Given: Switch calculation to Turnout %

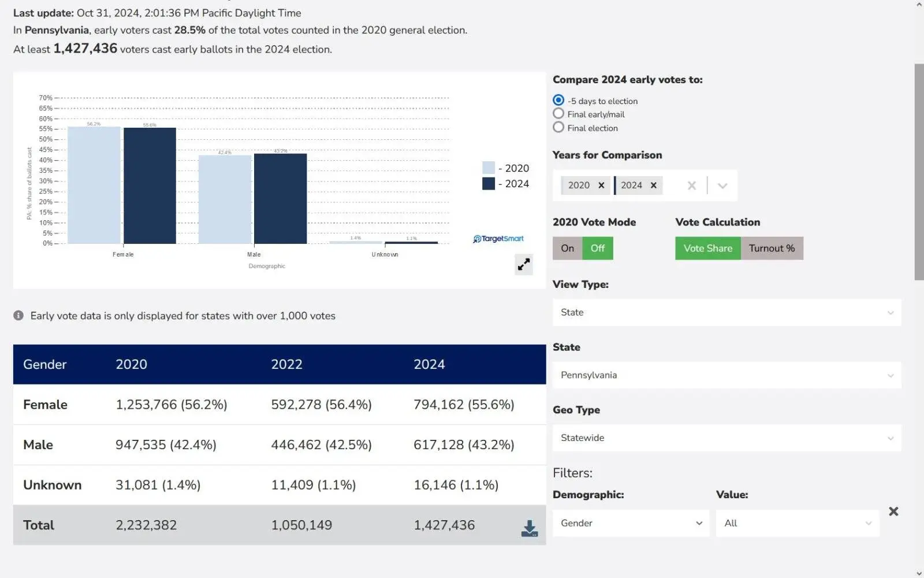Looking at the screenshot, I should click(772, 249).
